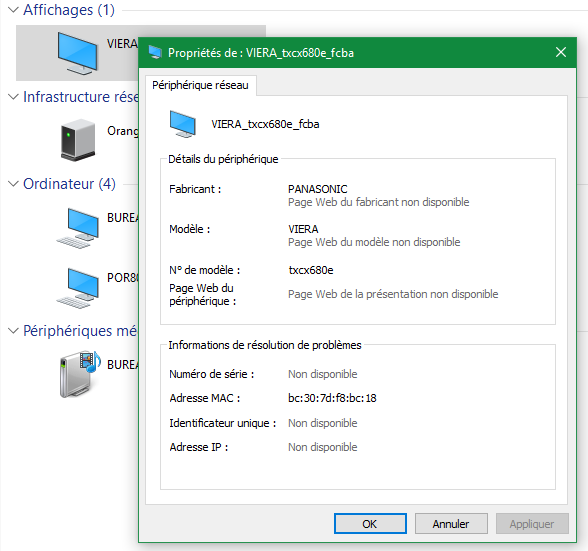The height and width of the screenshot is (551, 588).
Task: Click the Périphériques multimédias group heading text
Action: (80, 331)
